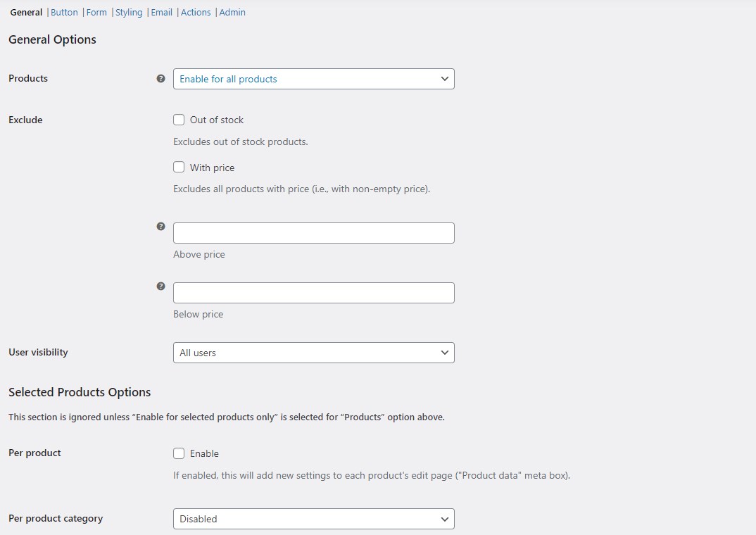Open the User visibility dropdown
Screen dimensions: 756x535
pyautogui.click(x=313, y=352)
